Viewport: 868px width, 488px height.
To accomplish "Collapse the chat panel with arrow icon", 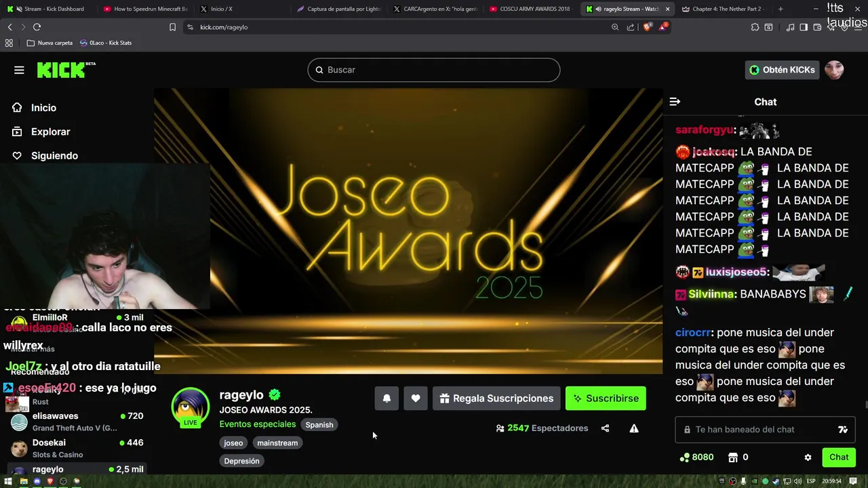I will (x=675, y=102).
